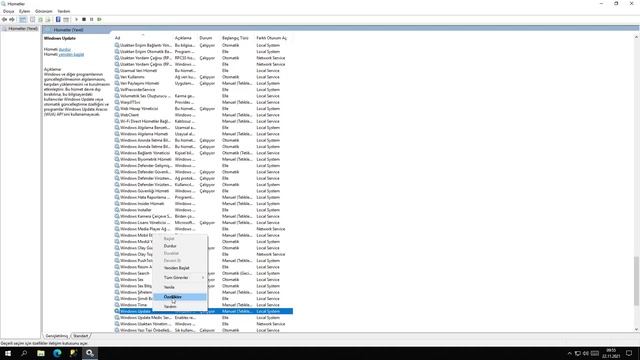Click the 'yeniden başlat' service link
Viewport: 640px width, 360px height.
[71, 54]
